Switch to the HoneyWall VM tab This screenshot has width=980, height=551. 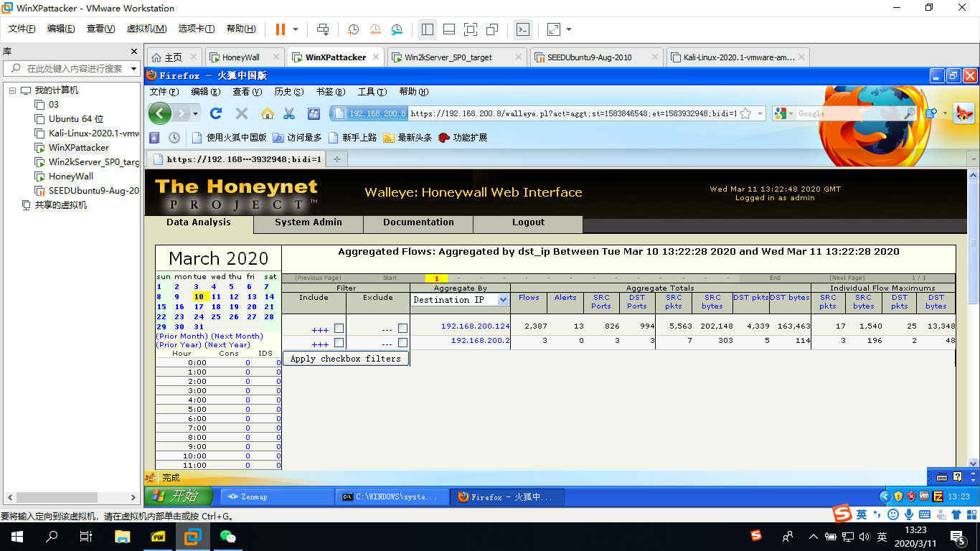(x=244, y=57)
